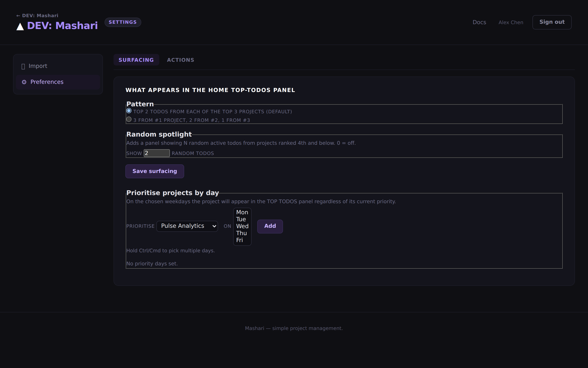
Task: Open Preferences in the sidebar
Action: click(58, 82)
